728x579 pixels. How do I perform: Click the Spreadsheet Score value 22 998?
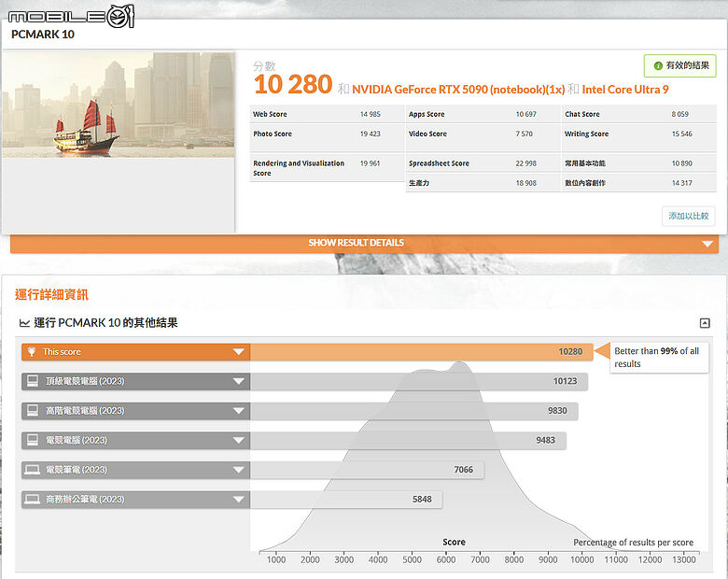pos(526,163)
